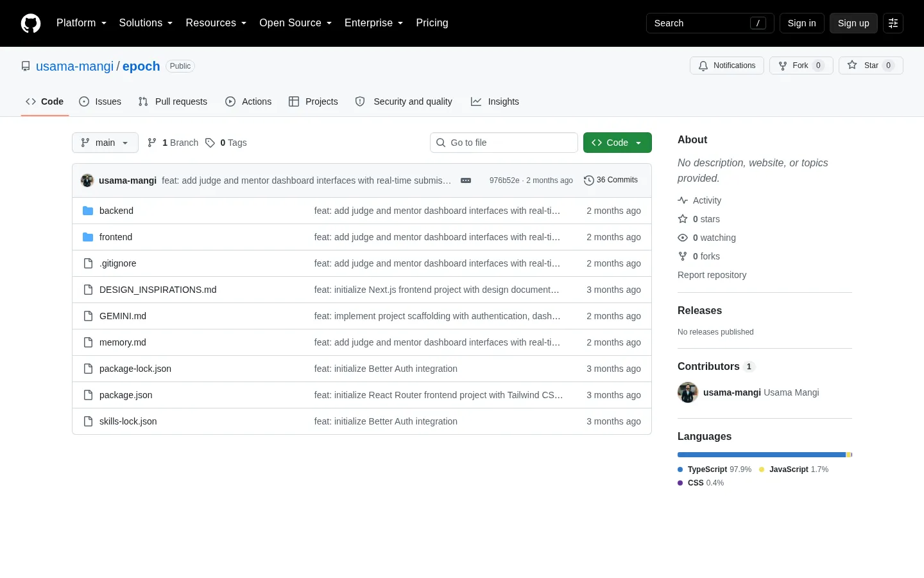Image resolution: width=924 pixels, height=578 pixels.
Task: Click the header Search box
Action: coord(710,23)
